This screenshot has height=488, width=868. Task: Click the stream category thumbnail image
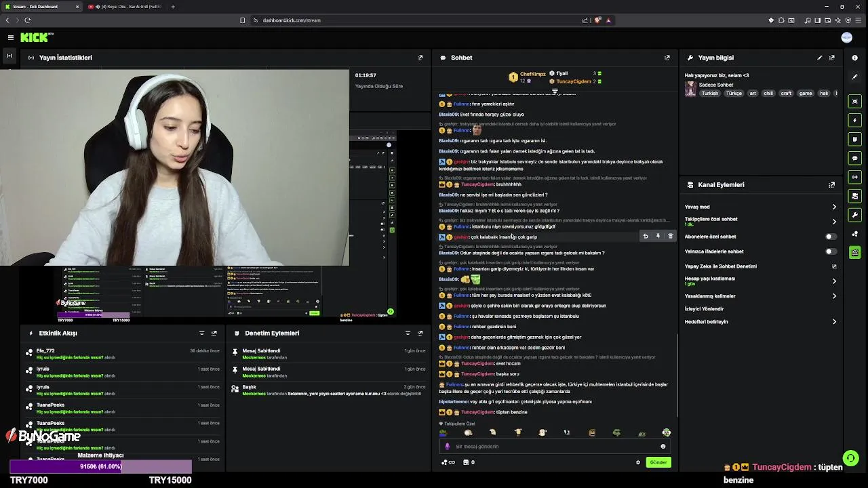tap(690, 89)
